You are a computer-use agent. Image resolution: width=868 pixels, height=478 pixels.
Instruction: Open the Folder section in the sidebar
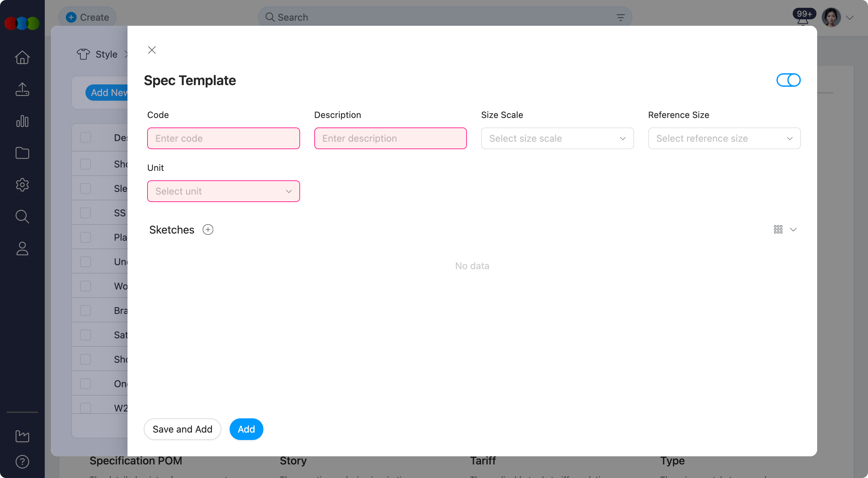[x=22, y=153]
